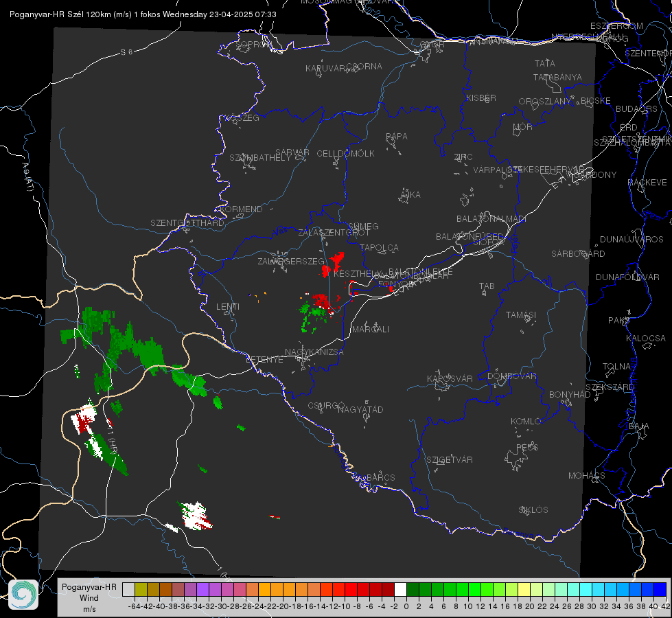Click the TAPOLCA label
672x618 pixels.
379,247
